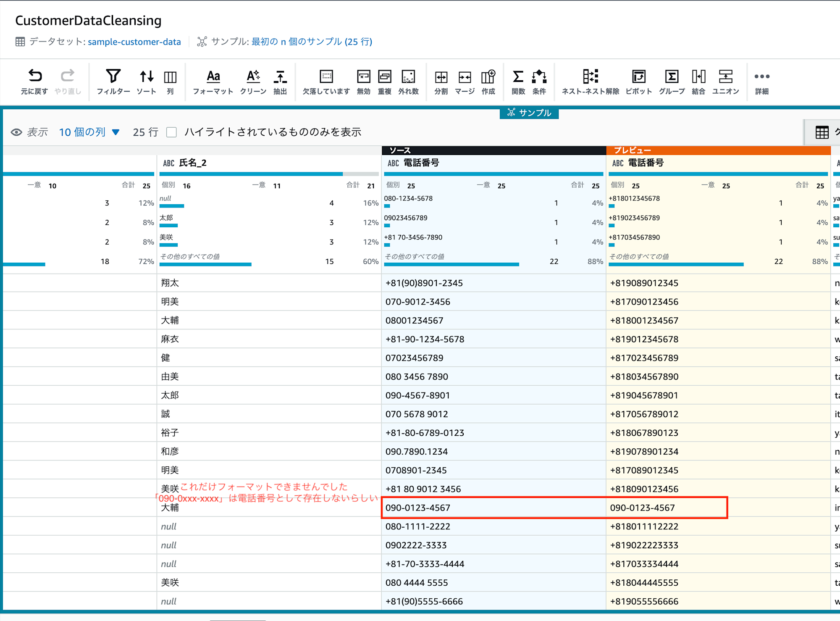Viewport: 840px width, 621px height.
Task: Click the preview cell '+818011112222'
Action: [x=718, y=526]
